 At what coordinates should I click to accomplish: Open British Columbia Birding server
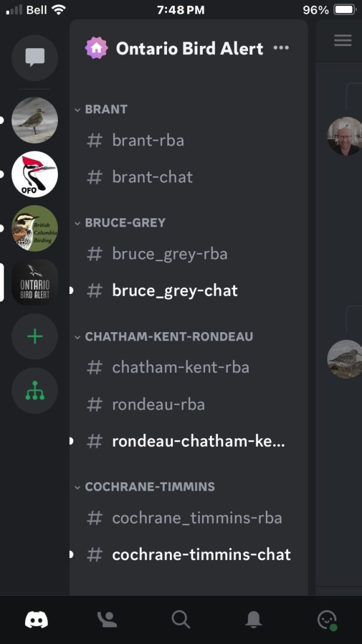pyautogui.click(x=35, y=228)
